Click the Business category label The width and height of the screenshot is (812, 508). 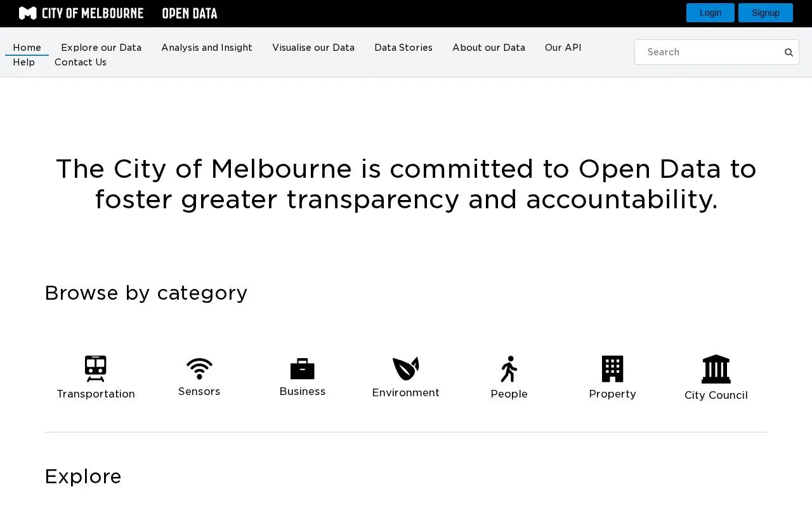tap(303, 392)
